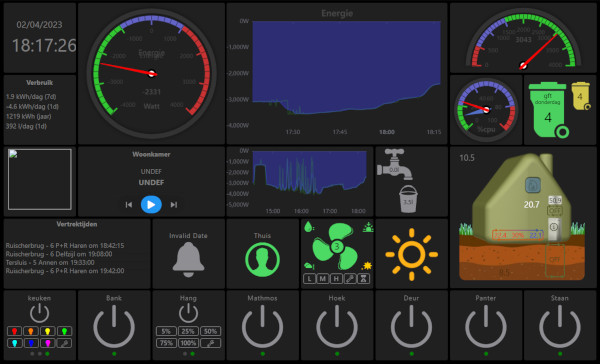Click the underground OFF pump indicator
Image resolution: width=600 pixels, height=364 pixels.
point(554,259)
